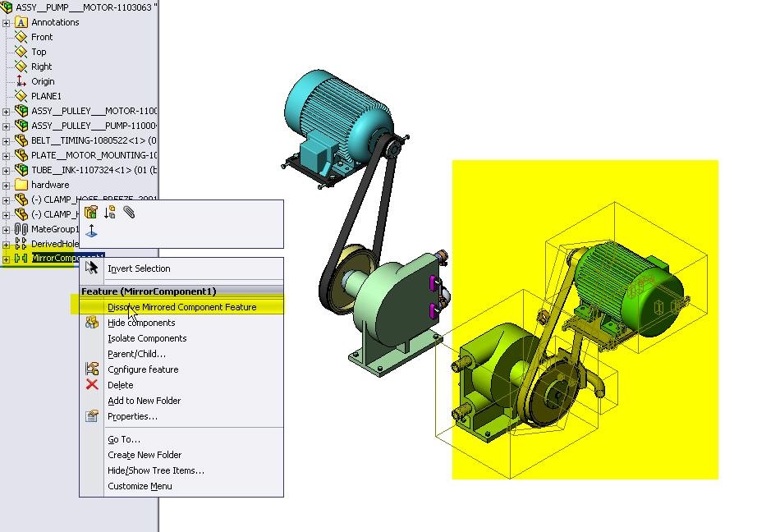Click the DerivedHole pattern icon

pos(21,243)
